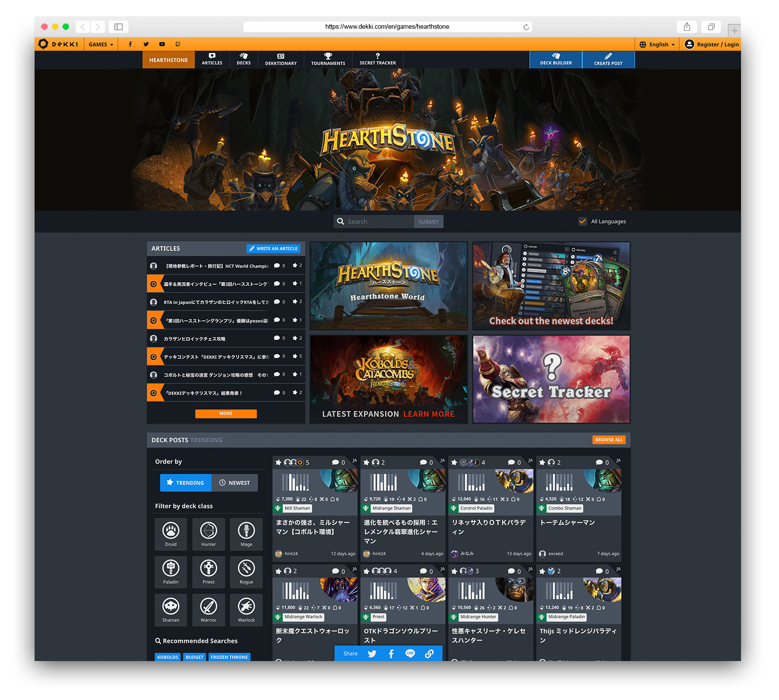Filter decks by Shaman class
This screenshot has width=779, height=700.
tap(171, 610)
